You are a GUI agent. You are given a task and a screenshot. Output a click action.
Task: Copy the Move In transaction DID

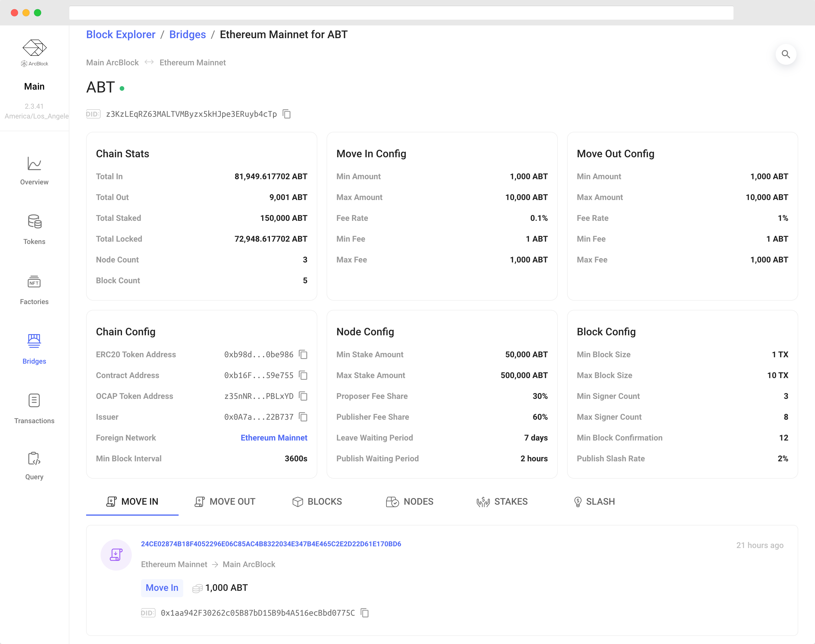(364, 613)
